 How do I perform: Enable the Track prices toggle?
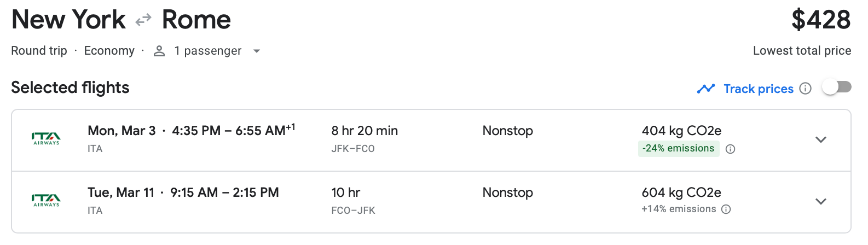coord(837,87)
